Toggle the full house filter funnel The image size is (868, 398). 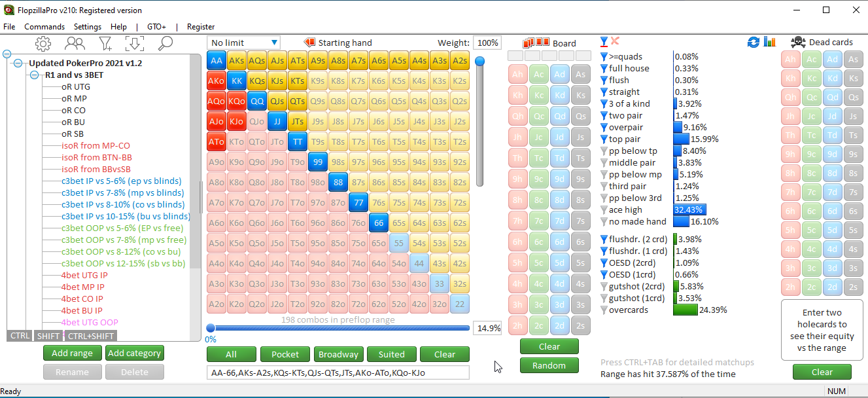click(x=604, y=68)
